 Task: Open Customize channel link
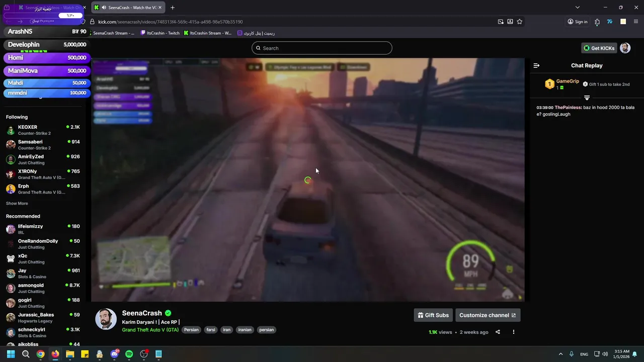pyautogui.click(x=488, y=315)
